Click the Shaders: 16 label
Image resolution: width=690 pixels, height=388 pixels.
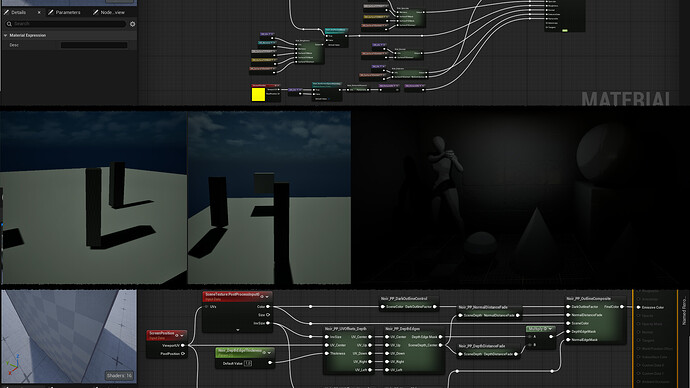pos(119,376)
